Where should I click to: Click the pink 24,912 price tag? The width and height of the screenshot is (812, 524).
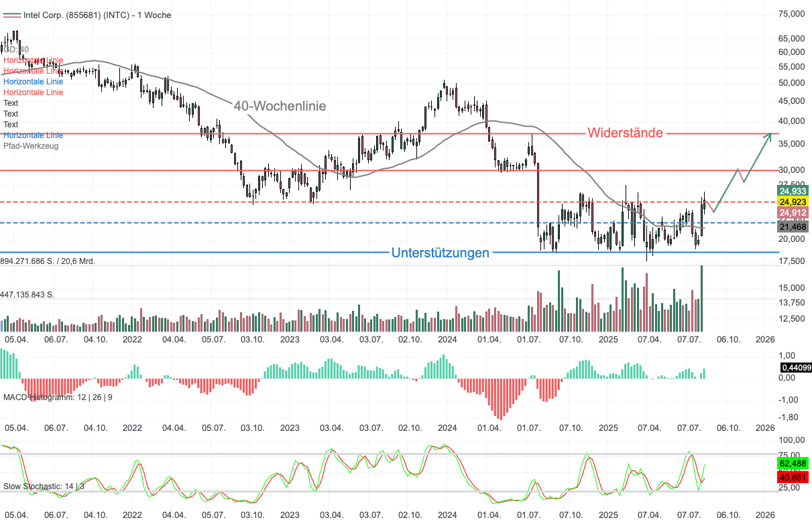pyautogui.click(x=793, y=212)
